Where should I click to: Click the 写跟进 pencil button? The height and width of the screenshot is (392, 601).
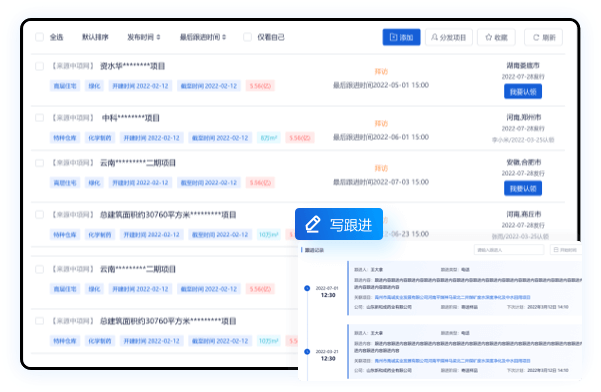click(x=339, y=224)
